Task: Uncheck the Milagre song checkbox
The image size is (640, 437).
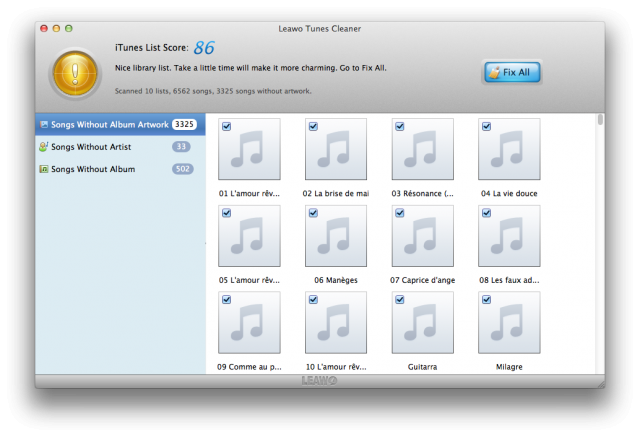Action: pyautogui.click(x=486, y=300)
